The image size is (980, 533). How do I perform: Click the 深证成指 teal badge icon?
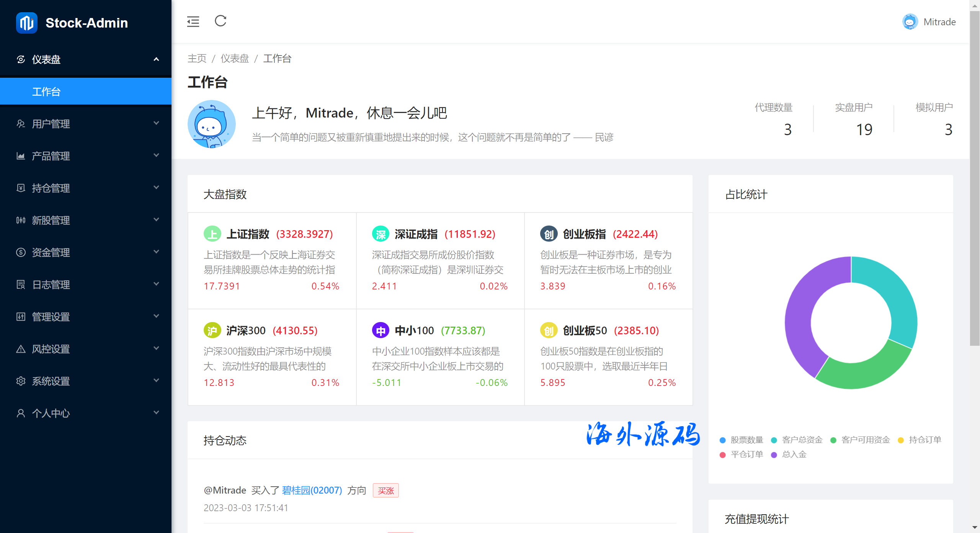[x=380, y=234]
